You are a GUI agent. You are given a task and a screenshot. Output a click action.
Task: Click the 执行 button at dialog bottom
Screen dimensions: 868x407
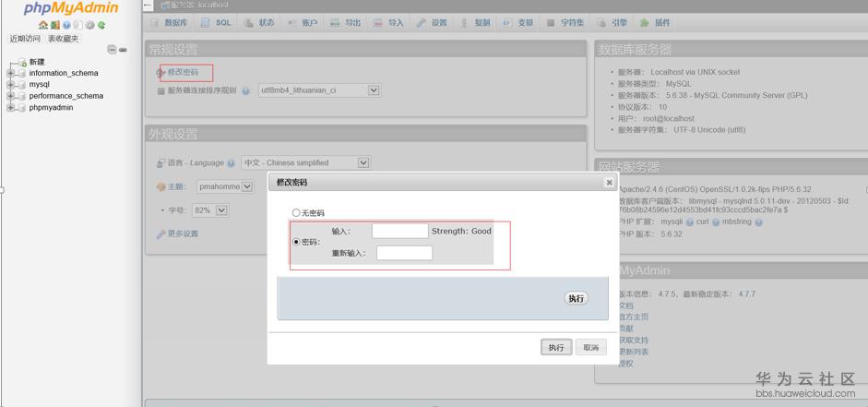[x=556, y=347]
